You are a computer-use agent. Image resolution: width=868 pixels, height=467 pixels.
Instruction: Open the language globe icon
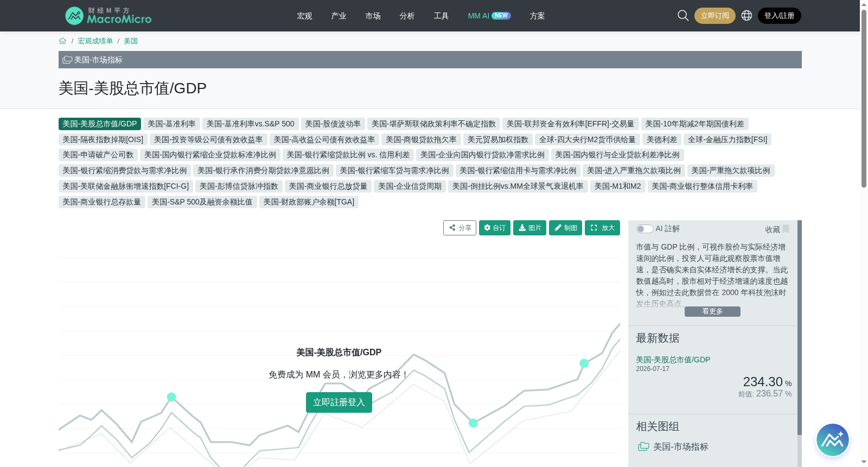tap(746, 16)
